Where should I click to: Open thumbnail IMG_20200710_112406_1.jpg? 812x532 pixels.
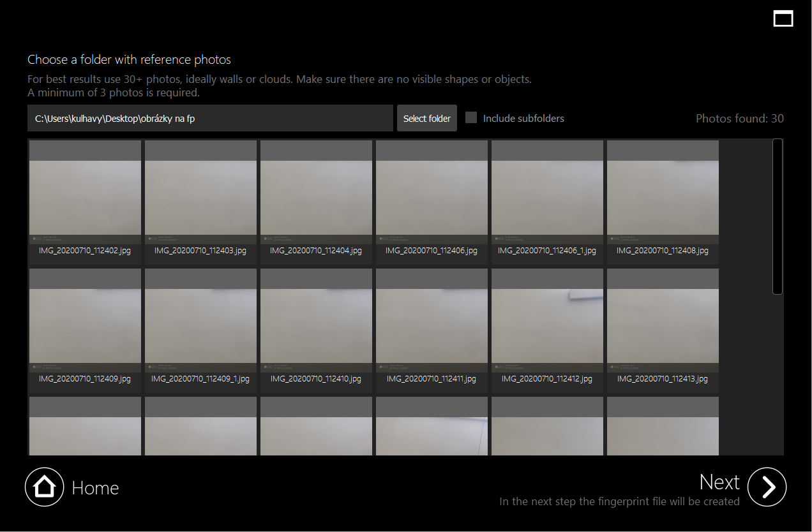547,198
